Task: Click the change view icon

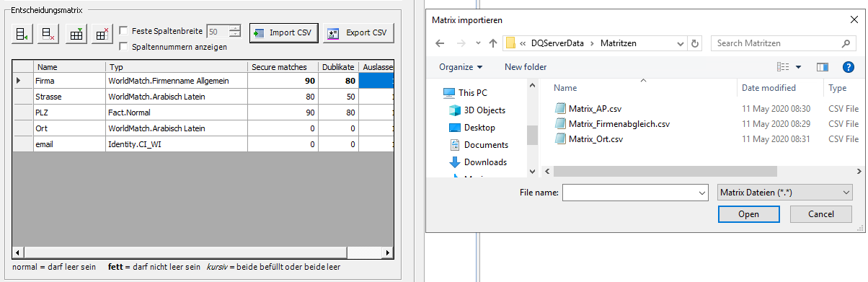Action: [x=783, y=67]
